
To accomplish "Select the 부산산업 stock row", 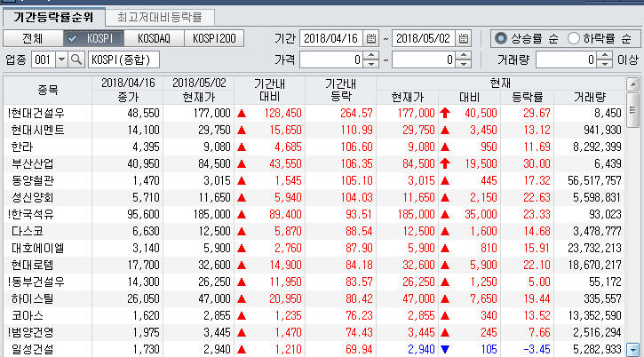I will tap(314, 163).
